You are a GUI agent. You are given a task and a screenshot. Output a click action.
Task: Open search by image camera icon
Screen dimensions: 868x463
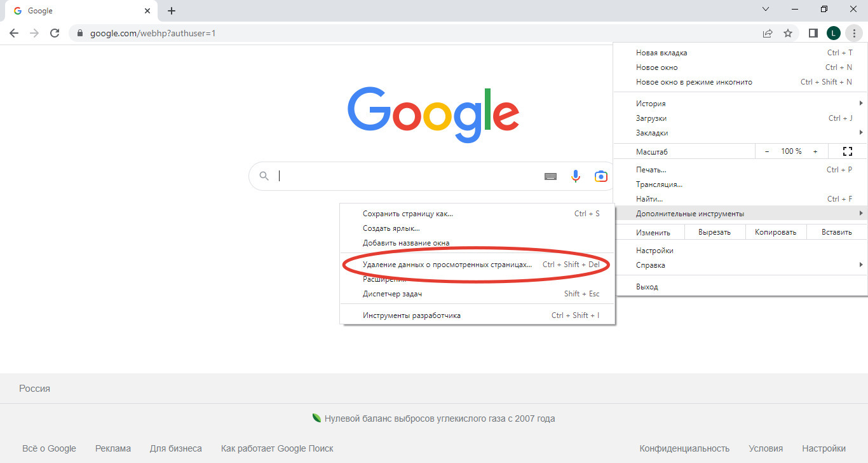click(x=600, y=176)
